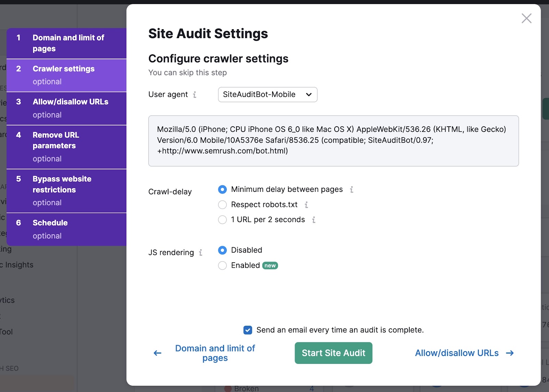Select 1 URL per 2 seconds crawl delay
This screenshot has height=392, width=549.
pyautogui.click(x=222, y=220)
